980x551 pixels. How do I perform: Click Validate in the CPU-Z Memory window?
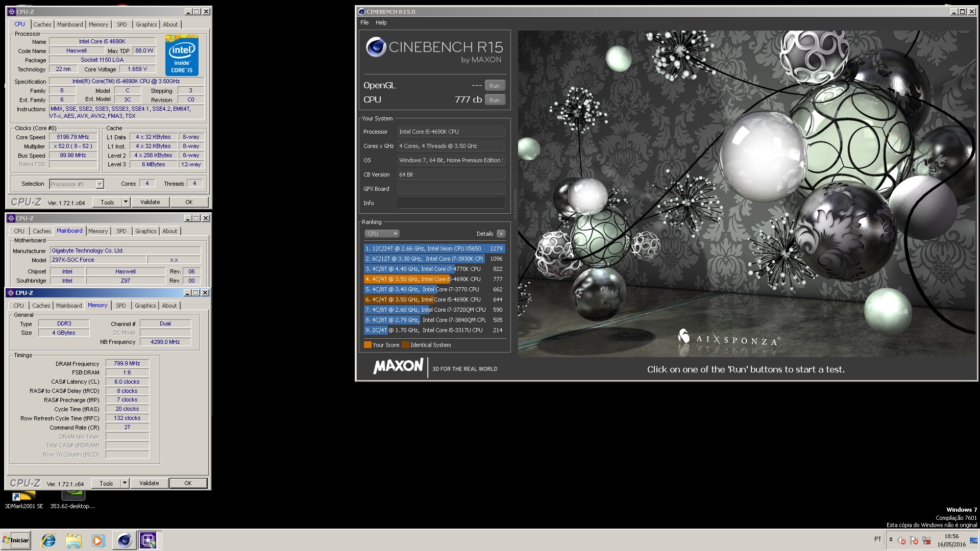pyautogui.click(x=149, y=483)
